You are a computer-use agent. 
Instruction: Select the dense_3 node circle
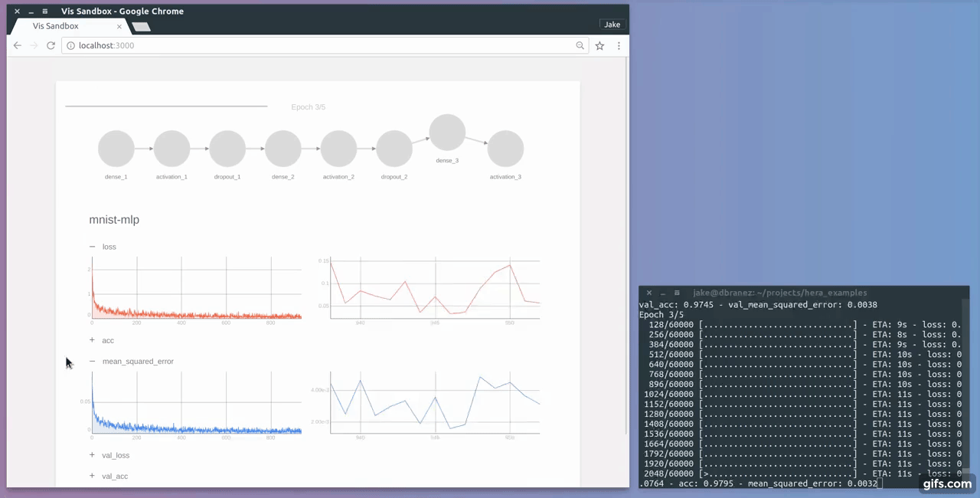(447, 133)
